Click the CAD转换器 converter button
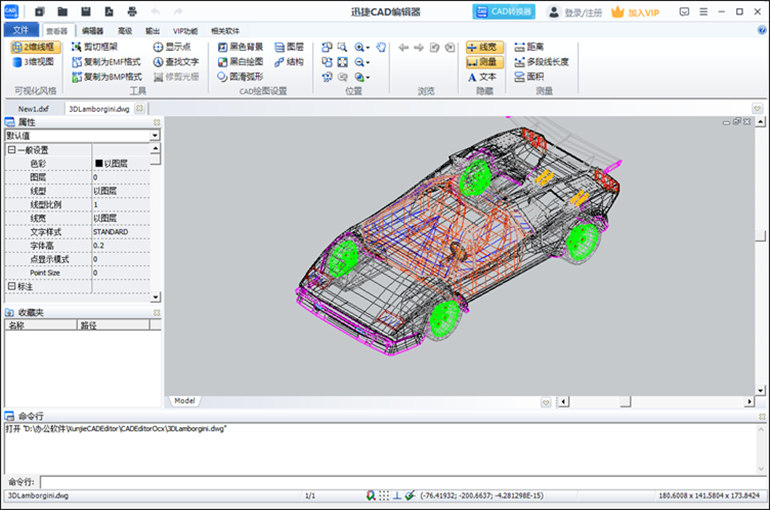This screenshot has width=770, height=510. (504, 12)
